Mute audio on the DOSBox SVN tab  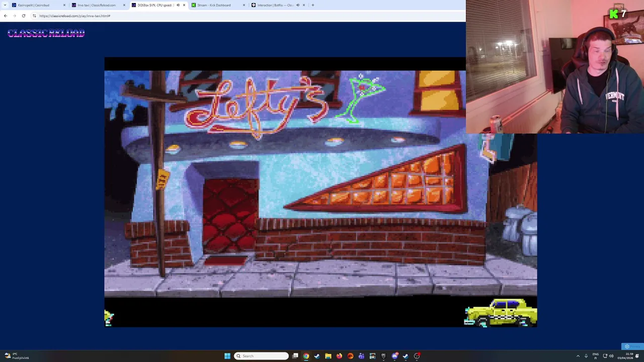pos(178,5)
